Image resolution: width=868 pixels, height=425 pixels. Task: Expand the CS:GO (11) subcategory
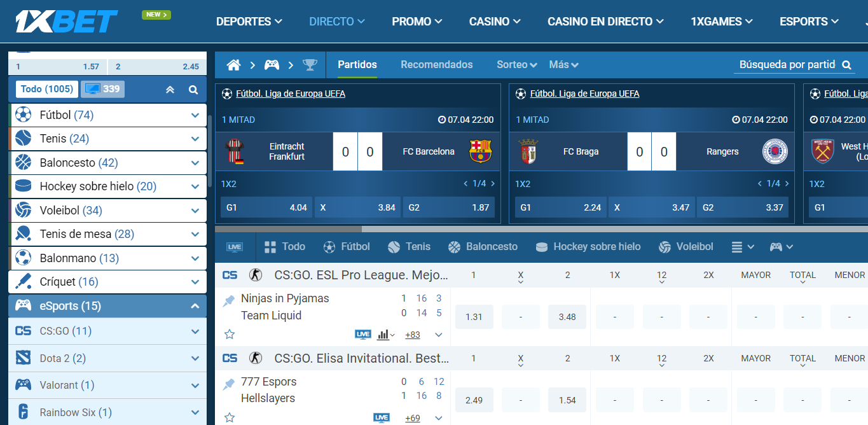click(x=195, y=331)
